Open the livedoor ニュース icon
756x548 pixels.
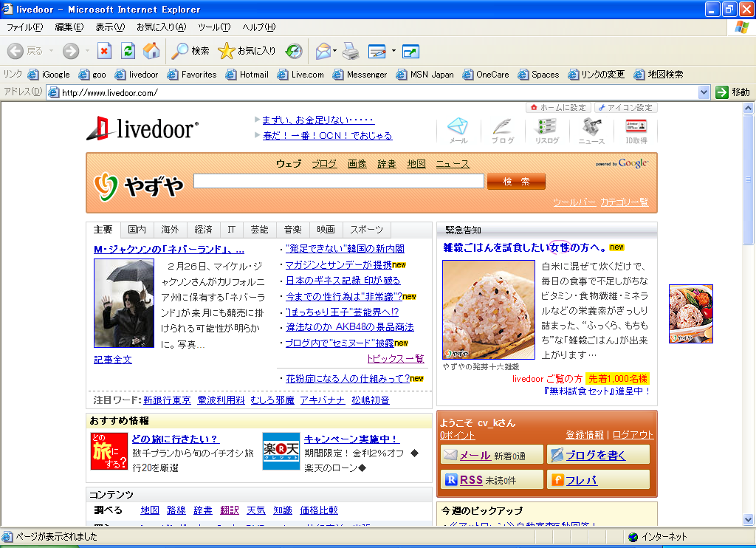(x=591, y=131)
